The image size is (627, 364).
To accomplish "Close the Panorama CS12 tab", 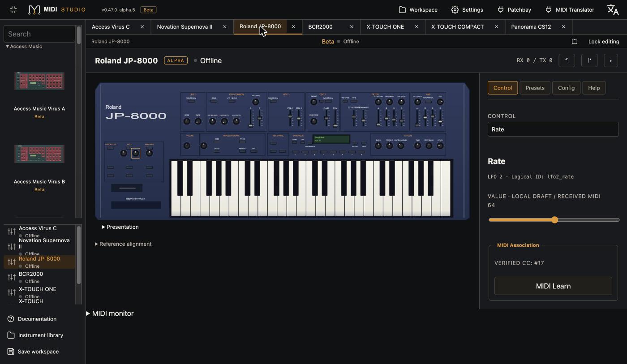I will pyautogui.click(x=563, y=27).
